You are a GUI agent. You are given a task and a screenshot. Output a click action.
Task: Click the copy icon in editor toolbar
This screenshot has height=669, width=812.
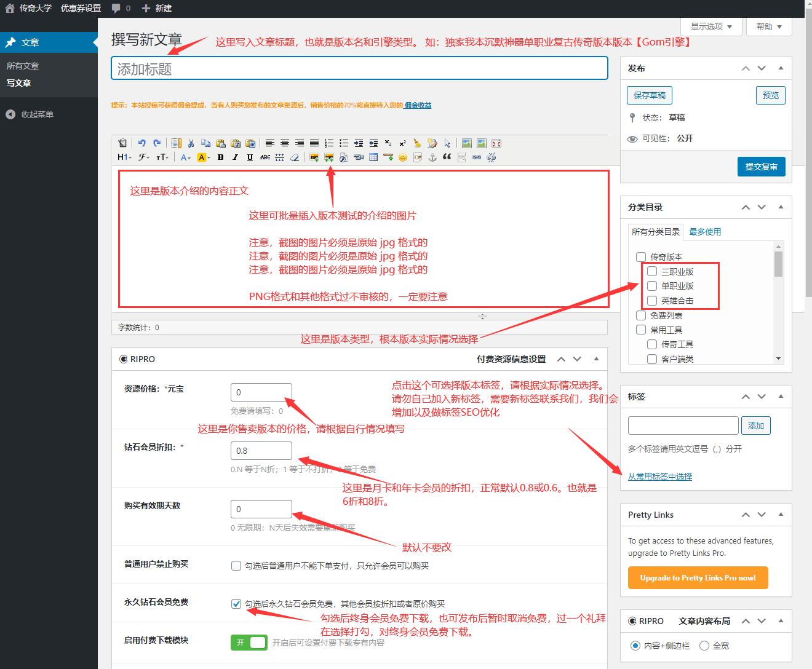point(205,143)
